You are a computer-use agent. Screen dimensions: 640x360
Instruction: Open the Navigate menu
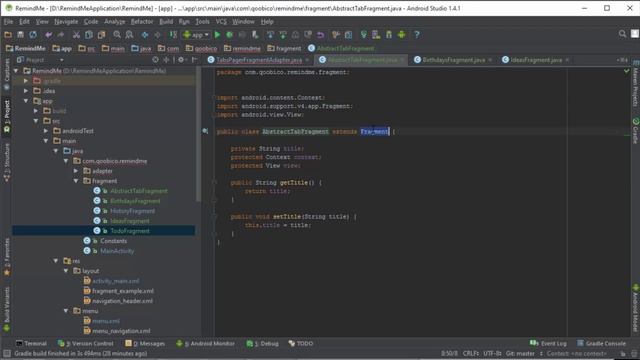66,22
